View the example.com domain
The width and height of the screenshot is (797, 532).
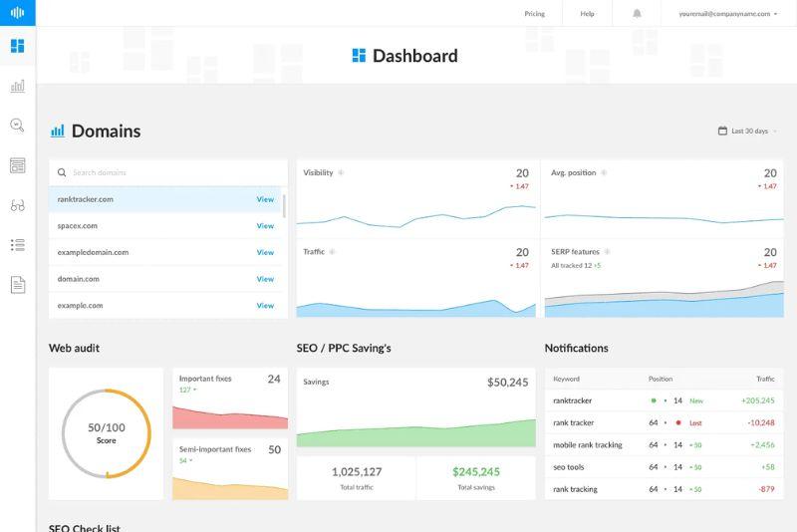tap(265, 306)
